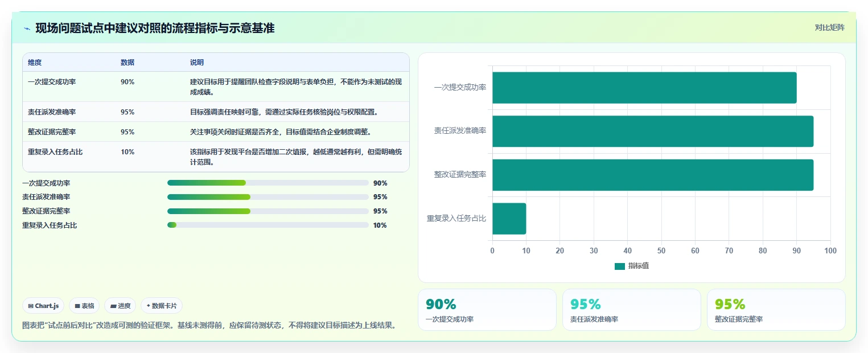Open the 整改证据完整率 95% data card
The width and height of the screenshot is (868, 353).
(x=776, y=310)
